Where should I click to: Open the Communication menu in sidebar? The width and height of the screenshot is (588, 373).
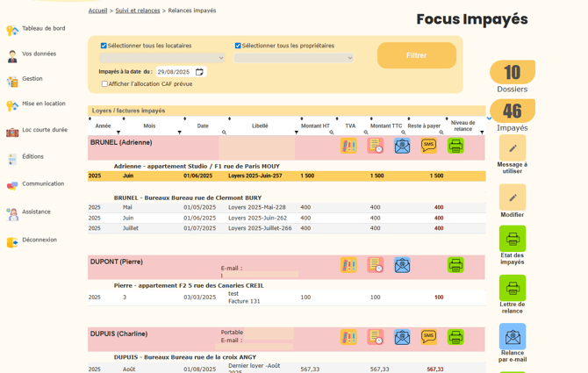click(x=42, y=184)
